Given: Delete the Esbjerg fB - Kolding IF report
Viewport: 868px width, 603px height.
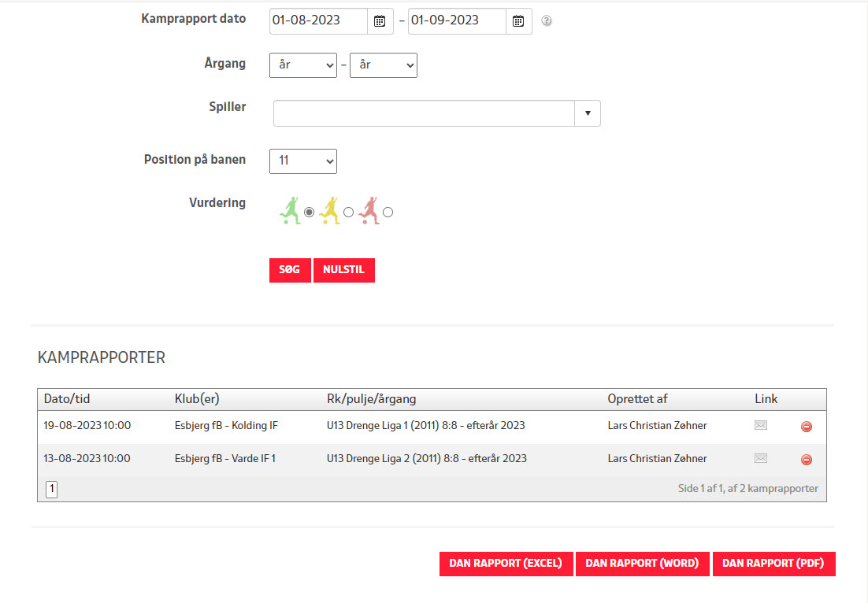Looking at the screenshot, I should pyautogui.click(x=806, y=427).
